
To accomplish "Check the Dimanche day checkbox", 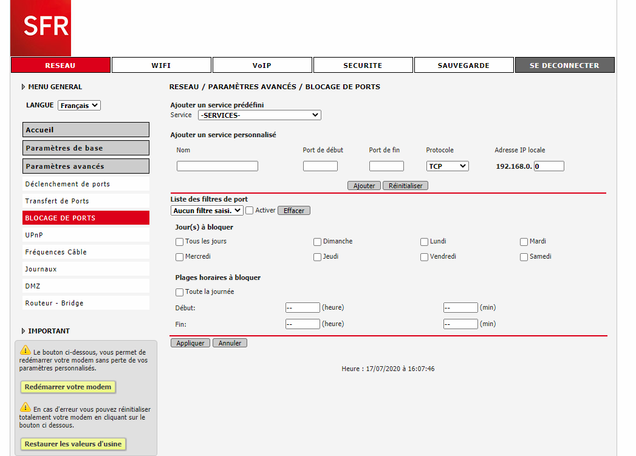I will click(x=318, y=241).
